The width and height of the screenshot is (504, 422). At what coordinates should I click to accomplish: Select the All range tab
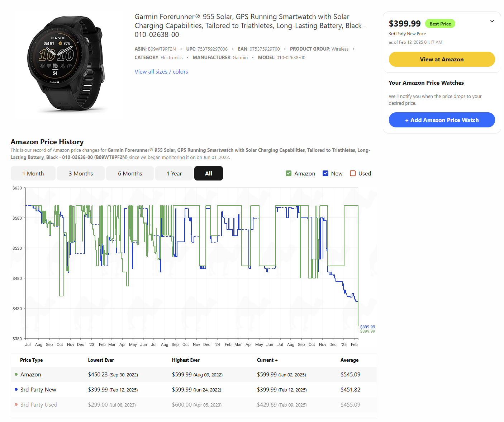point(209,173)
